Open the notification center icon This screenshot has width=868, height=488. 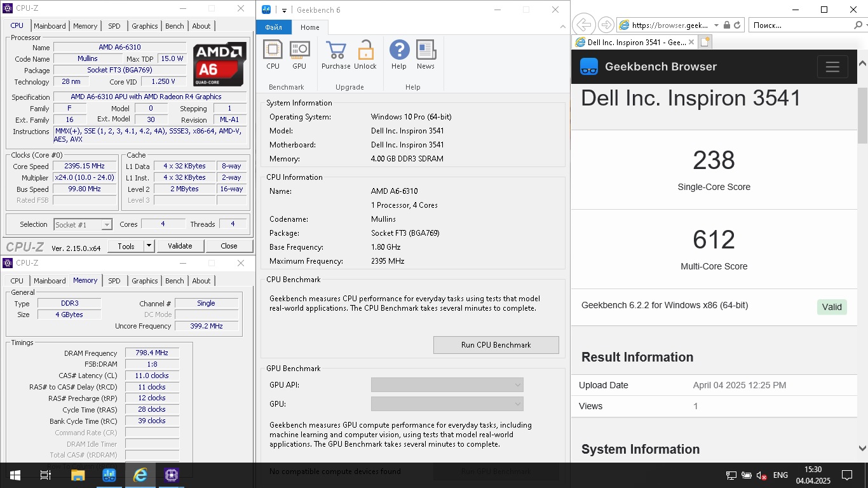847,475
